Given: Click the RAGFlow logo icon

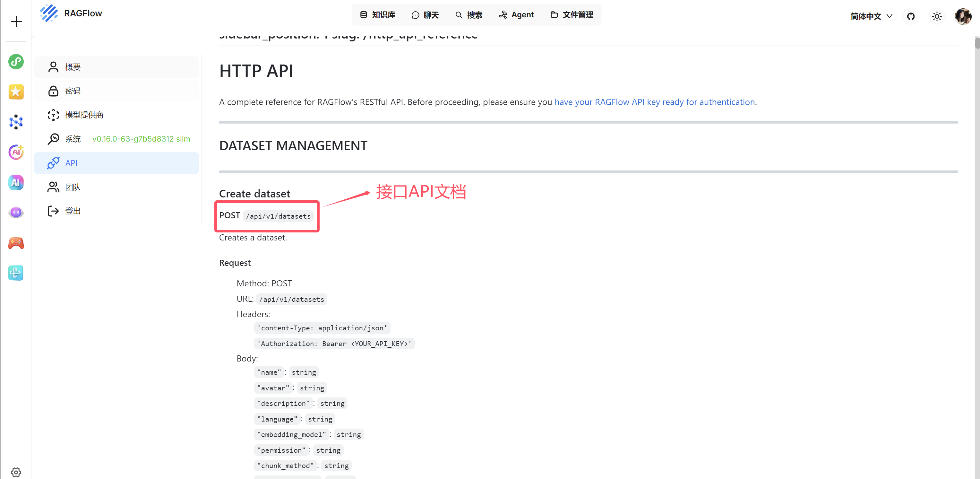Looking at the screenshot, I should point(49,13).
